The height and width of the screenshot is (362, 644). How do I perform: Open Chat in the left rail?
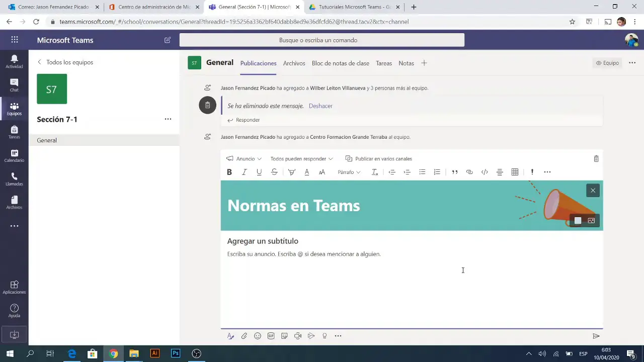coord(14,85)
